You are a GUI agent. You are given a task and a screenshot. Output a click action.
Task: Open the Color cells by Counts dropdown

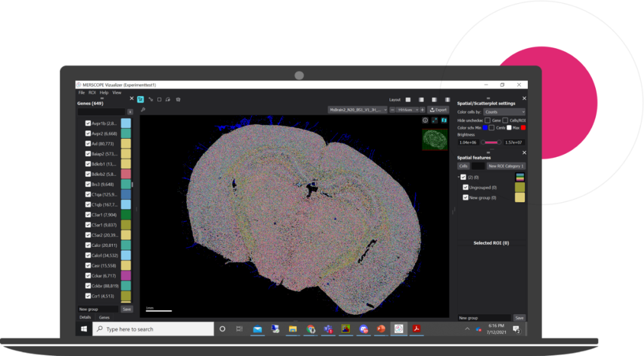point(504,112)
